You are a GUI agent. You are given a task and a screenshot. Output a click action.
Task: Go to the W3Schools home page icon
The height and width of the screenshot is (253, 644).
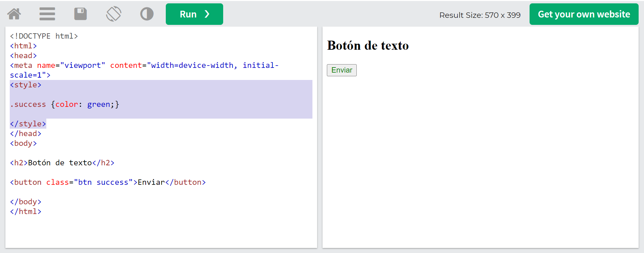pos(14,14)
